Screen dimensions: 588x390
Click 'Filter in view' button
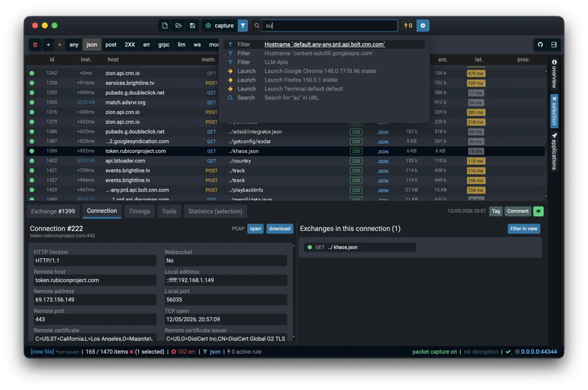pyautogui.click(x=524, y=229)
